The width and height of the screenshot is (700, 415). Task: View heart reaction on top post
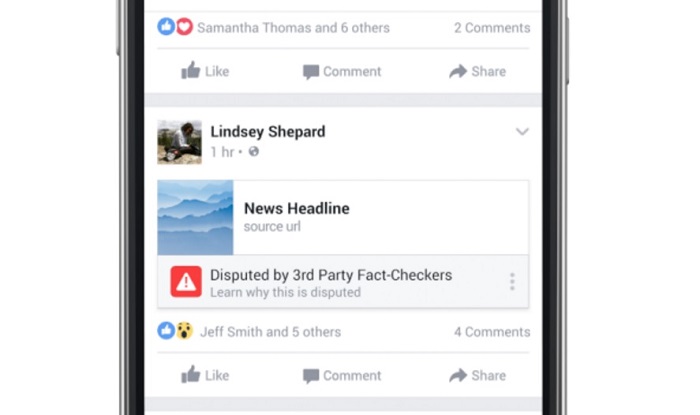pos(184,27)
